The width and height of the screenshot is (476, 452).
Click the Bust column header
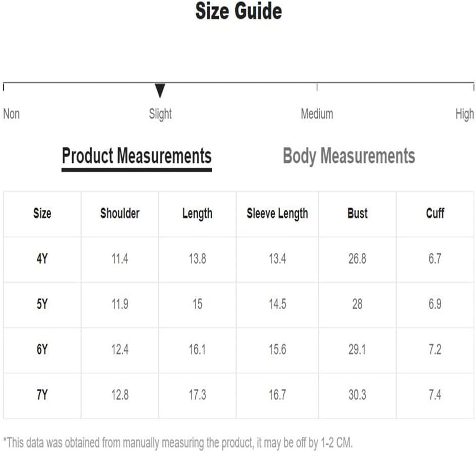click(x=357, y=213)
